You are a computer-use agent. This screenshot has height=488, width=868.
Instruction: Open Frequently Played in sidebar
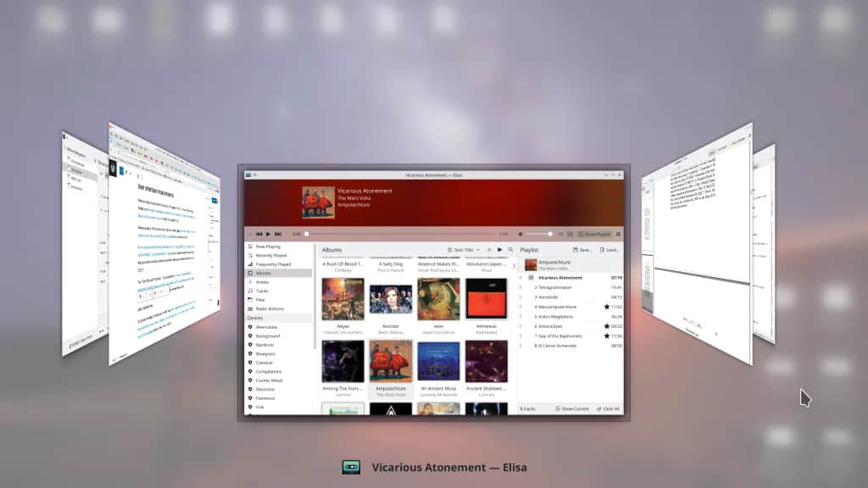point(280,264)
